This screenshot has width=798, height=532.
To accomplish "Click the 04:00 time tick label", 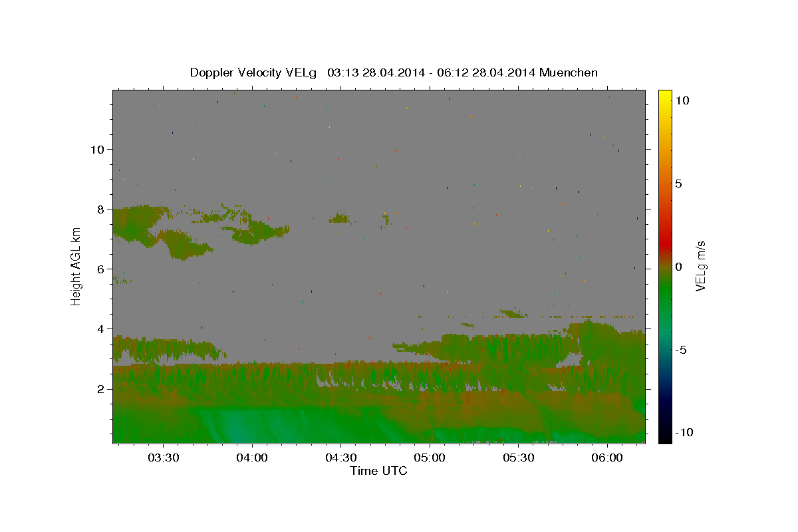I will coord(252,458).
